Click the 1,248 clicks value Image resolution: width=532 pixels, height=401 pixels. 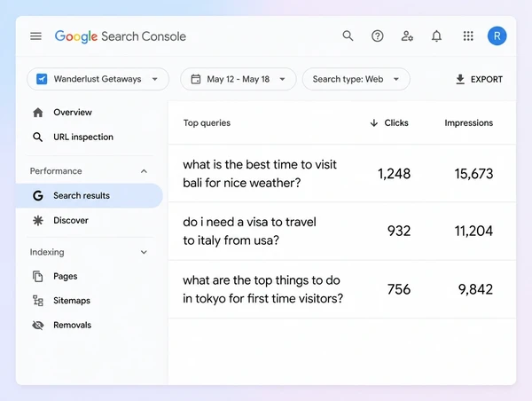coord(395,174)
